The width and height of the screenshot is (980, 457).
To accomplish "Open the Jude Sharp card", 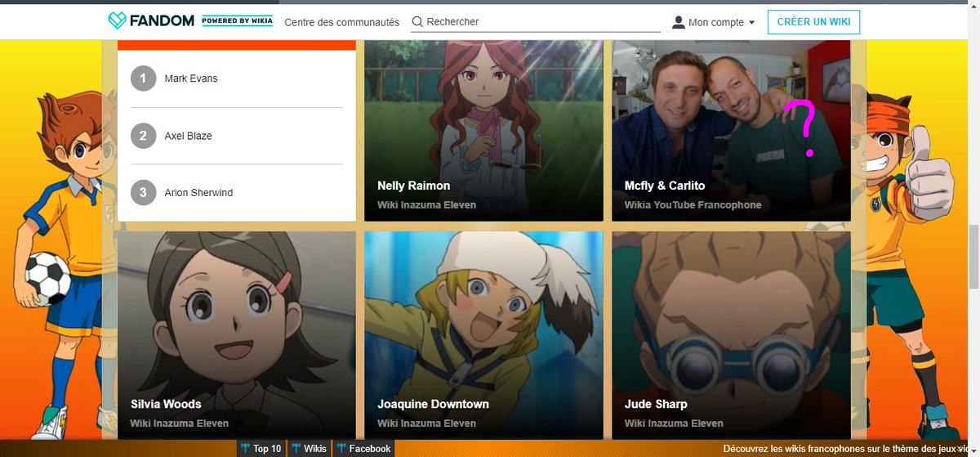I will pyautogui.click(x=731, y=335).
